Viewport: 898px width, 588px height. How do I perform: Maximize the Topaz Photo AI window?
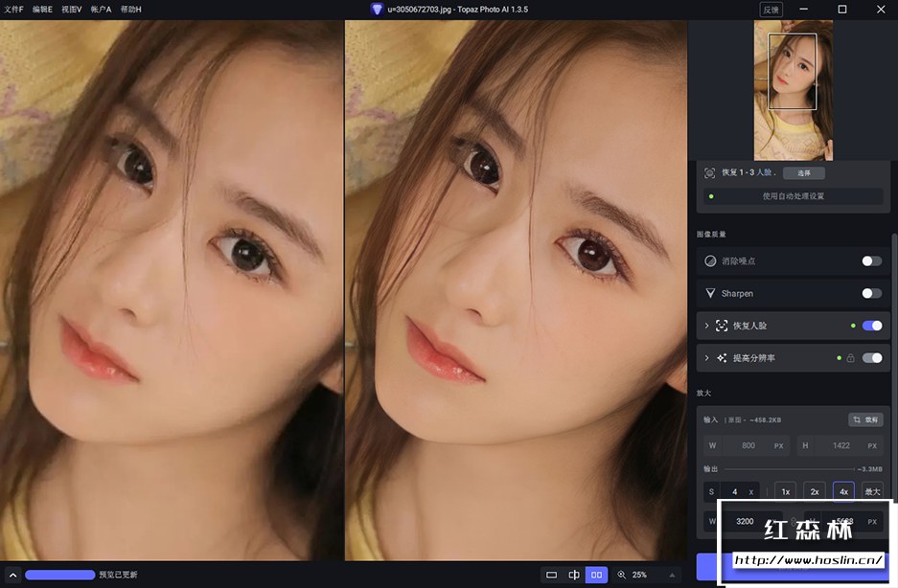pyautogui.click(x=841, y=10)
